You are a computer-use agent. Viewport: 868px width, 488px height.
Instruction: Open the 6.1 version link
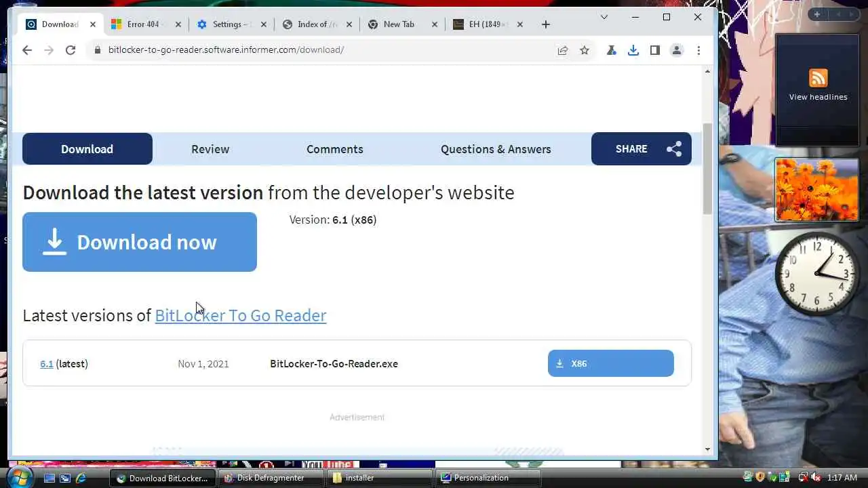(46, 364)
